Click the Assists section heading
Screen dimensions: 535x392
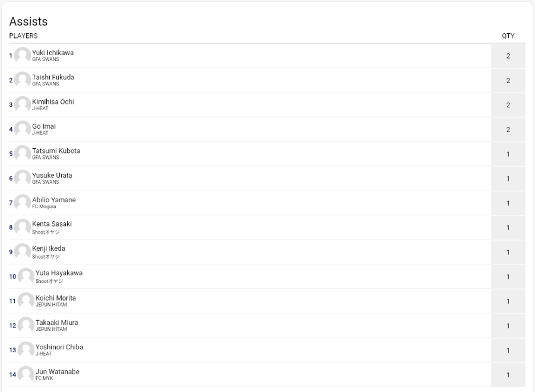click(x=28, y=21)
